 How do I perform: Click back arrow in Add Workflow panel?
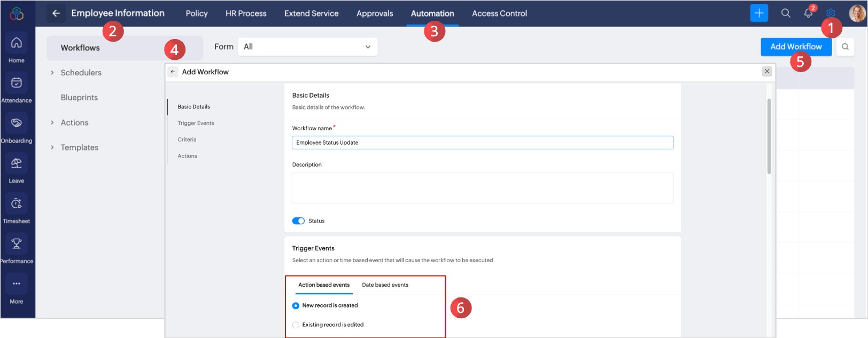click(x=173, y=72)
